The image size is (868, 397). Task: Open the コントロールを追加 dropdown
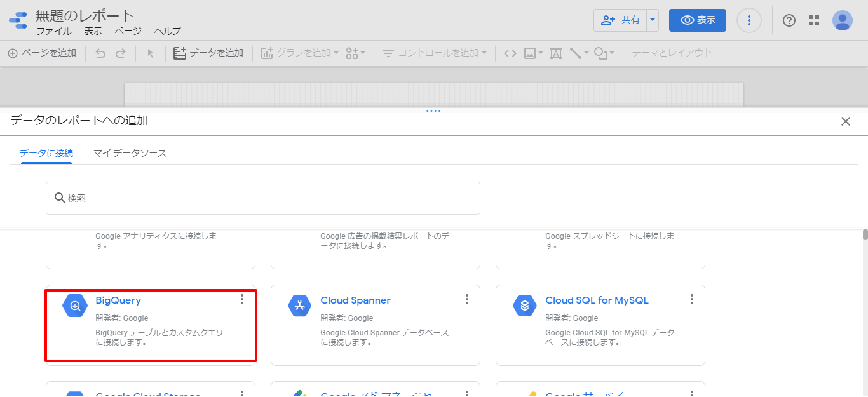434,53
